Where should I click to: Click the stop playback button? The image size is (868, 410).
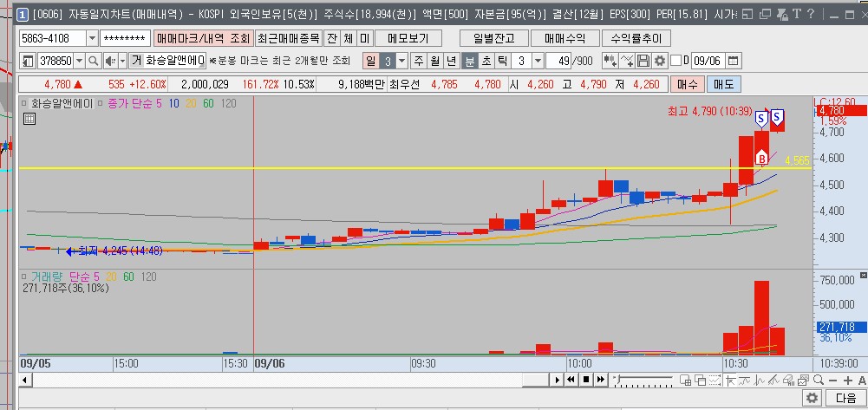[586, 381]
